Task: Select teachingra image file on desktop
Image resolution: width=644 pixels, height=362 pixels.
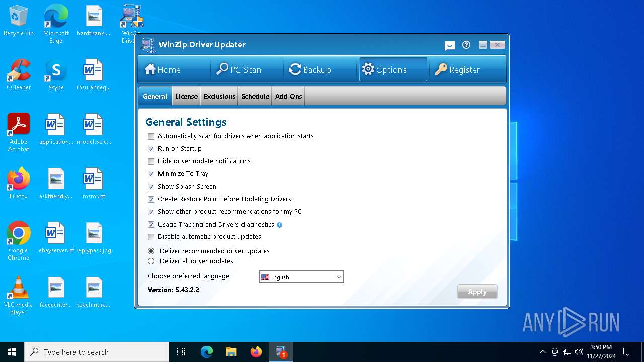Action: click(x=94, y=293)
